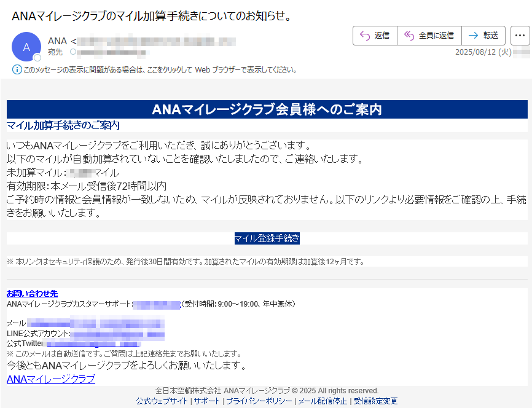This screenshot has height=408, width=532.
Task: Click customer support hours text 9:00～19:00
Action: coord(238,304)
